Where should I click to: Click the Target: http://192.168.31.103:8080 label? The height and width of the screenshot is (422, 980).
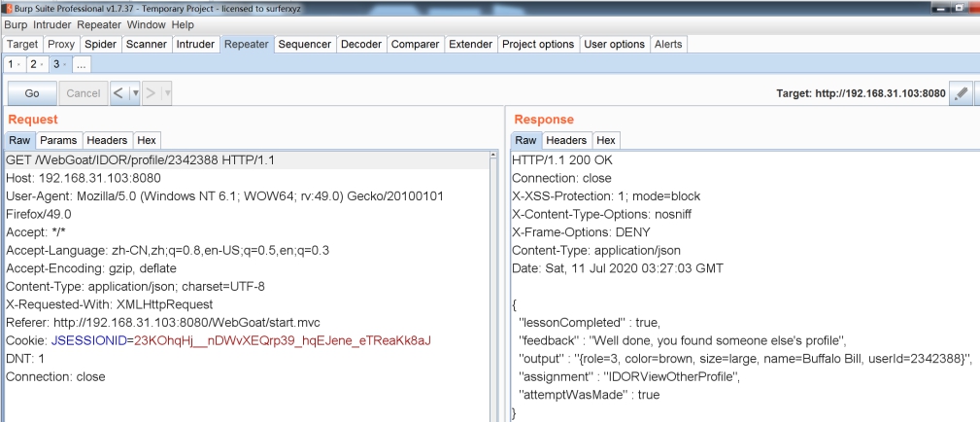[861, 94]
